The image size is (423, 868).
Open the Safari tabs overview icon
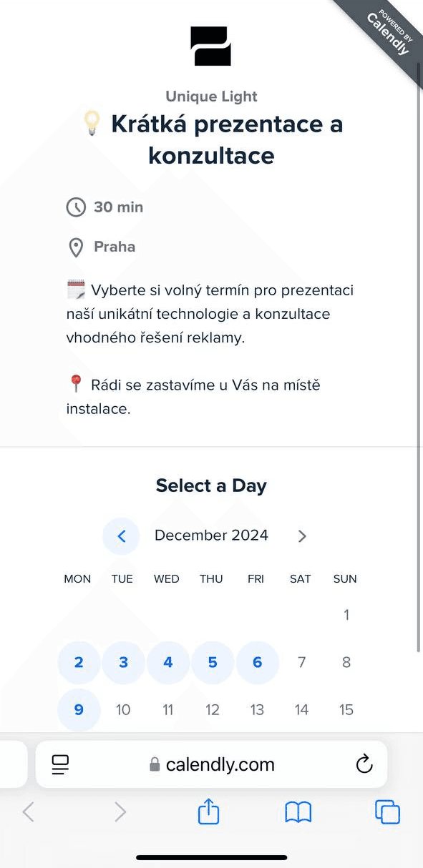coord(387,812)
